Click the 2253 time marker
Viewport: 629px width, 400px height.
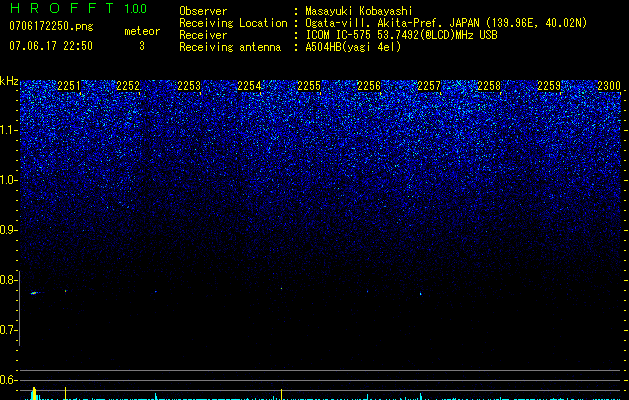point(189,86)
